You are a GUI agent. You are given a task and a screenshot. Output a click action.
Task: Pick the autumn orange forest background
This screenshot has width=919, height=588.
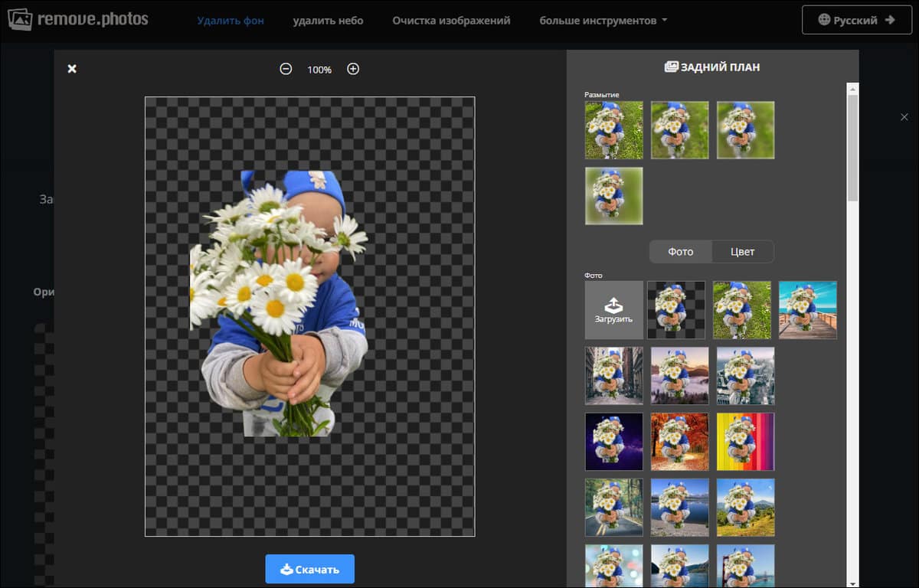pyautogui.click(x=679, y=442)
